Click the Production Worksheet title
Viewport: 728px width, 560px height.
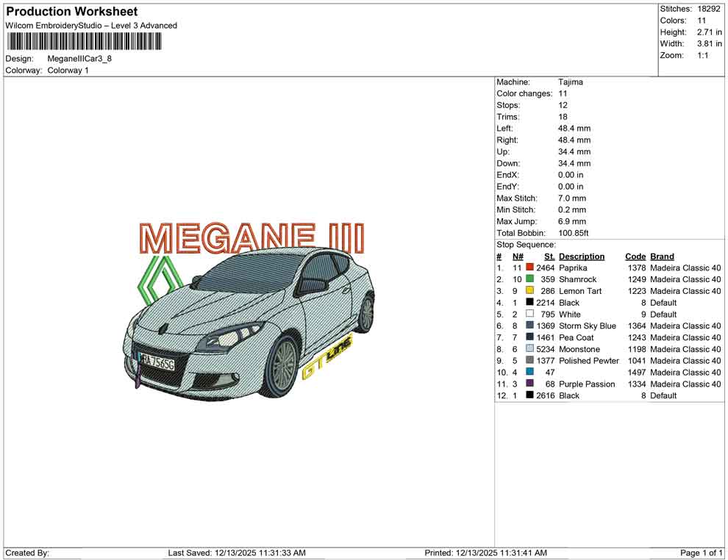[x=71, y=12]
